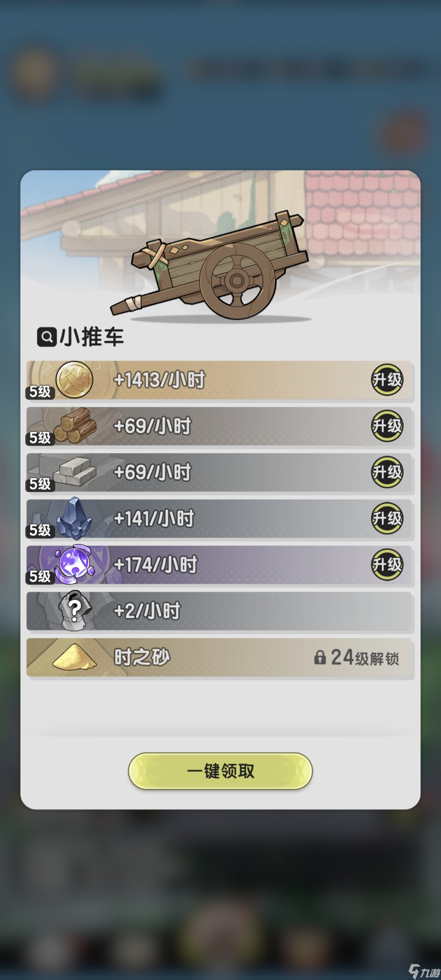
Task: Tap the purple orb resource icon
Action: pyautogui.click(x=74, y=564)
